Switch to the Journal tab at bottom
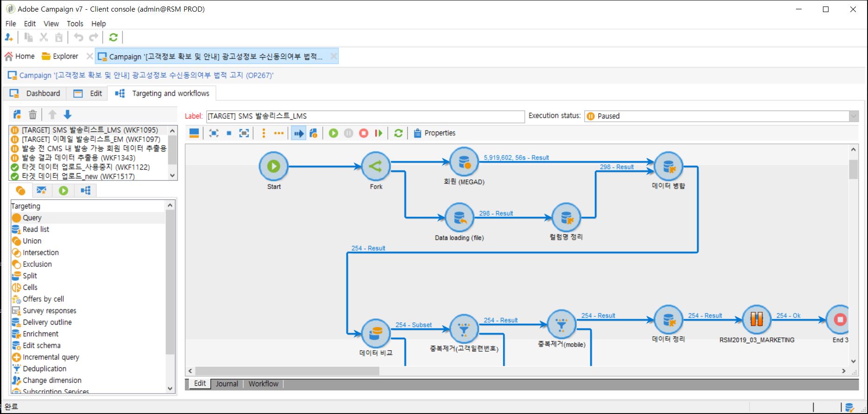Image resolution: width=868 pixels, height=414 pixels. (x=227, y=384)
